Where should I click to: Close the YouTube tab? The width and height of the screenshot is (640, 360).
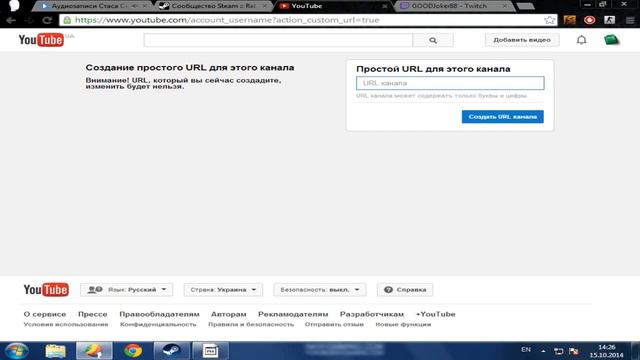pos(384,6)
